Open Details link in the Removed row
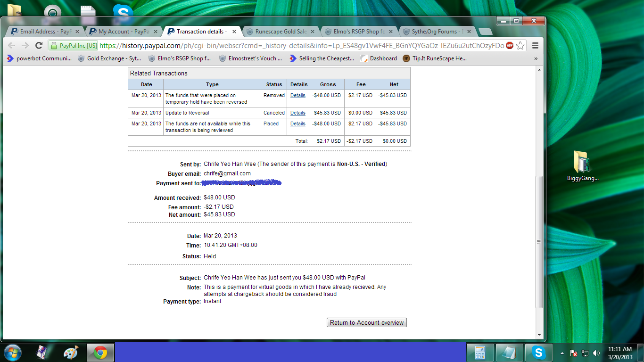644x362 pixels. (297, 95)
